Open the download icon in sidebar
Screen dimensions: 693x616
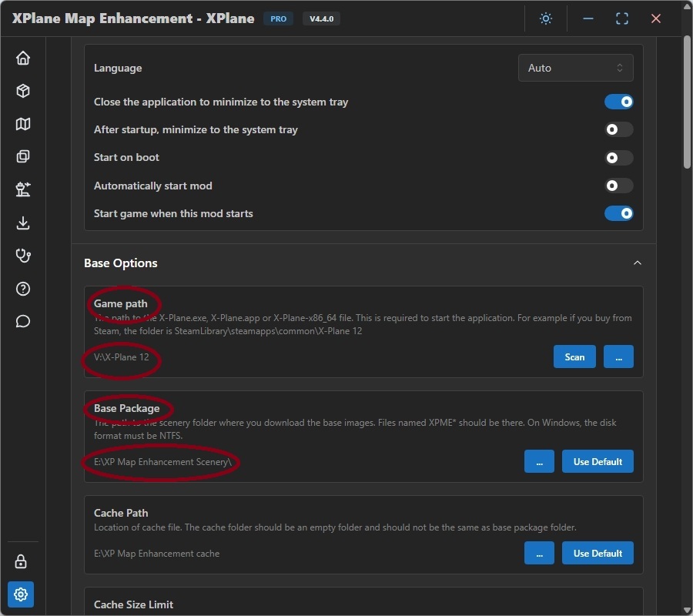pyautogui.click(x=23, y=223)
